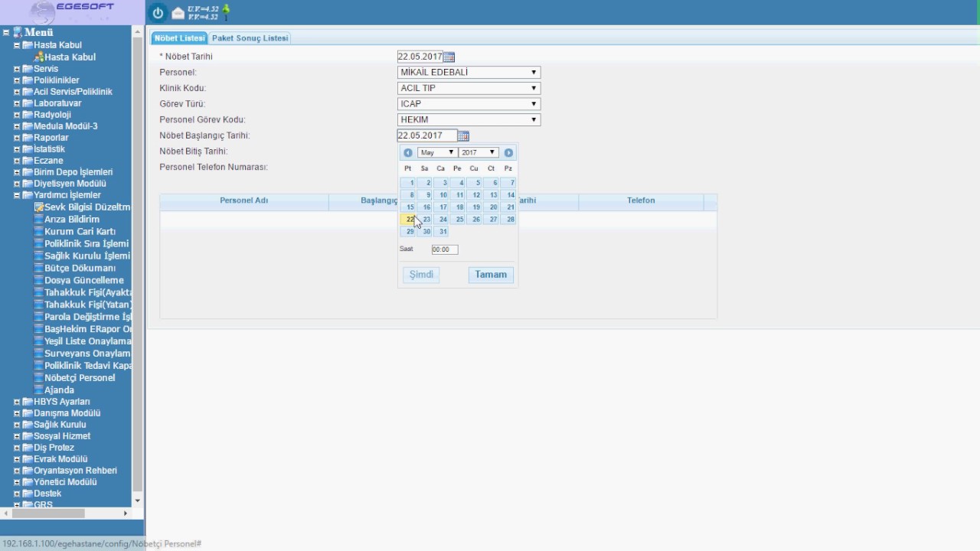Expand the Yönetici Modülü folder
980x551 pixels.
point(17,482)
